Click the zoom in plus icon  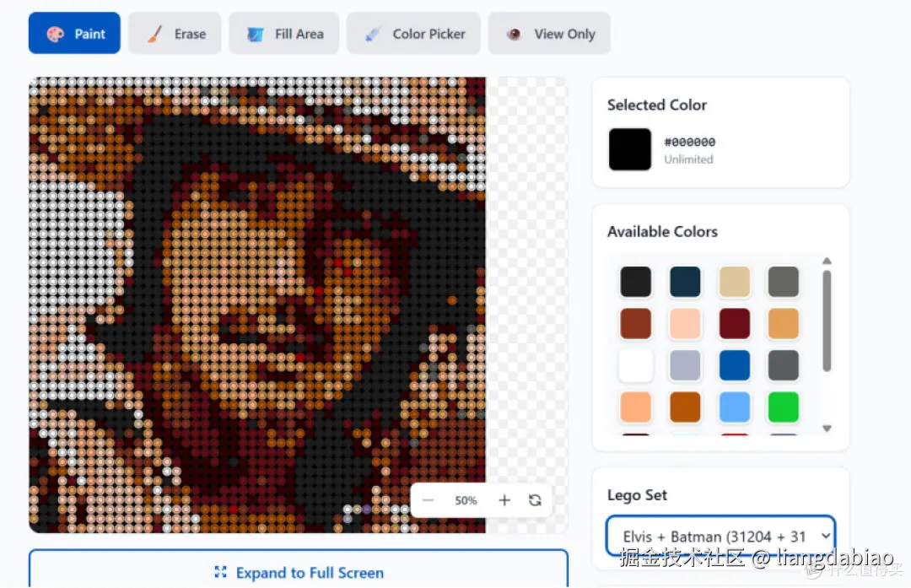click(x=504, y=500)
